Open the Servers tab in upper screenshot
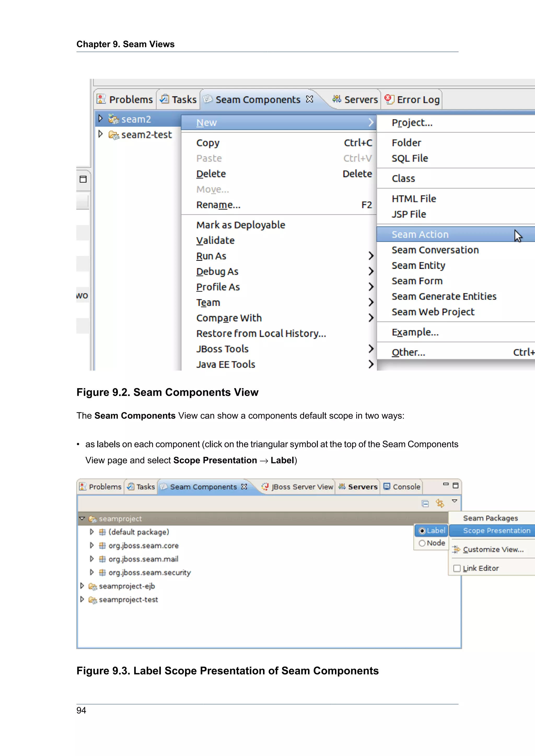This screenshot has width=535, height=756. [355, 99]
